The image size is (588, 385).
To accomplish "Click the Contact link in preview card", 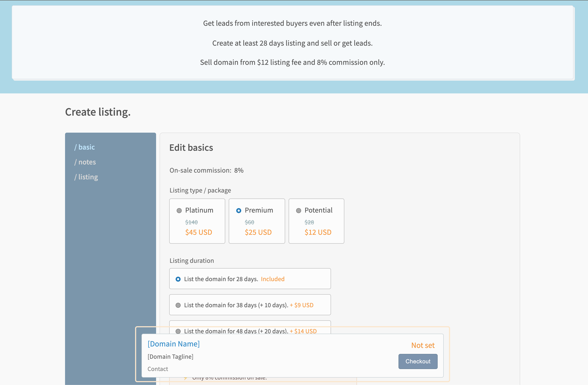I will pos(158,369).
